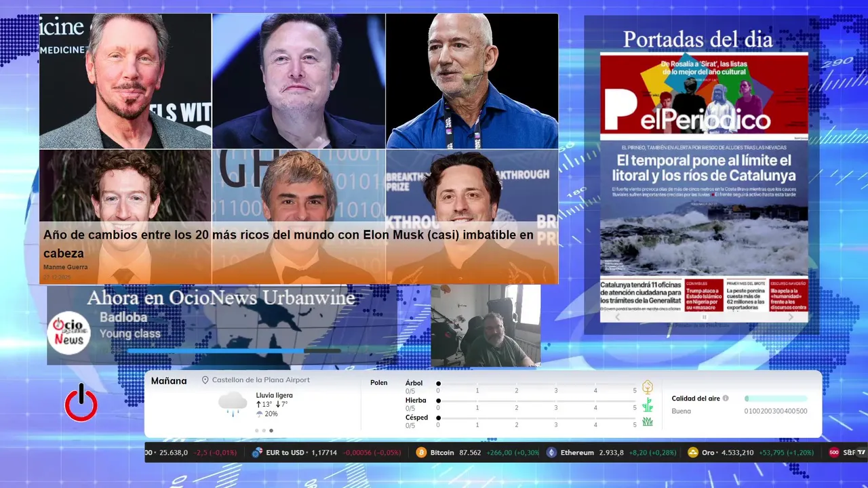The width and height of the screenshot is (868, 488).
Task: Click the Bitcoin price 87.562
Action: pyautogui.click(x=470, y=452)
